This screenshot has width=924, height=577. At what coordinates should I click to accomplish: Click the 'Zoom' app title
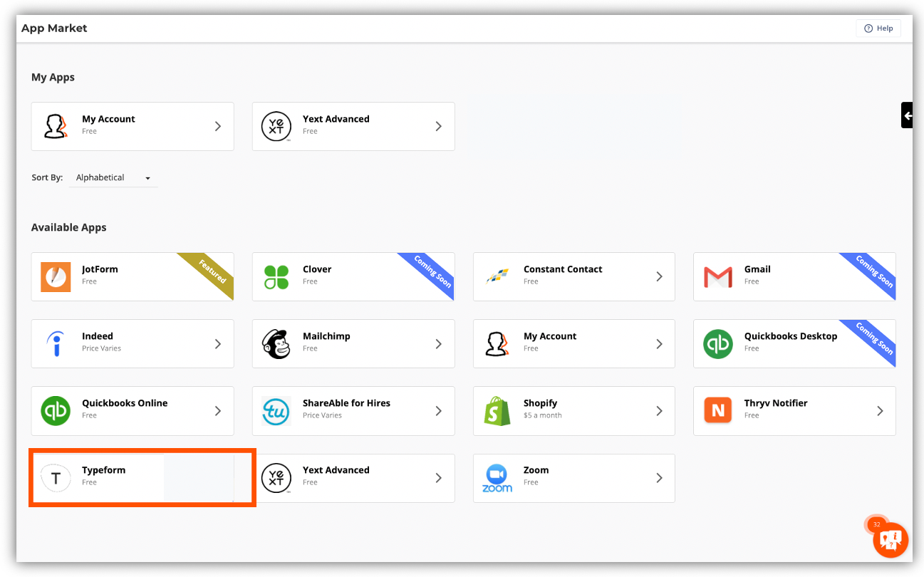(536, 470)
